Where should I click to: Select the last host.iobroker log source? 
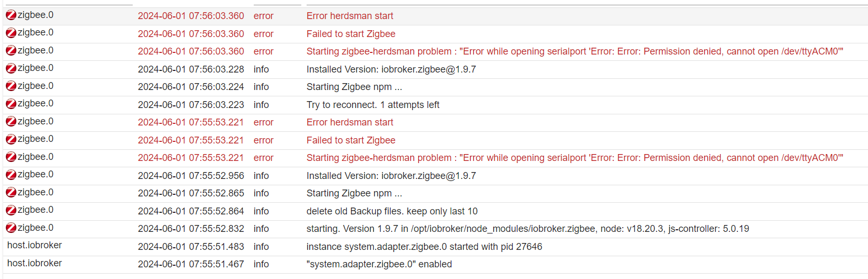pos(34,263)
